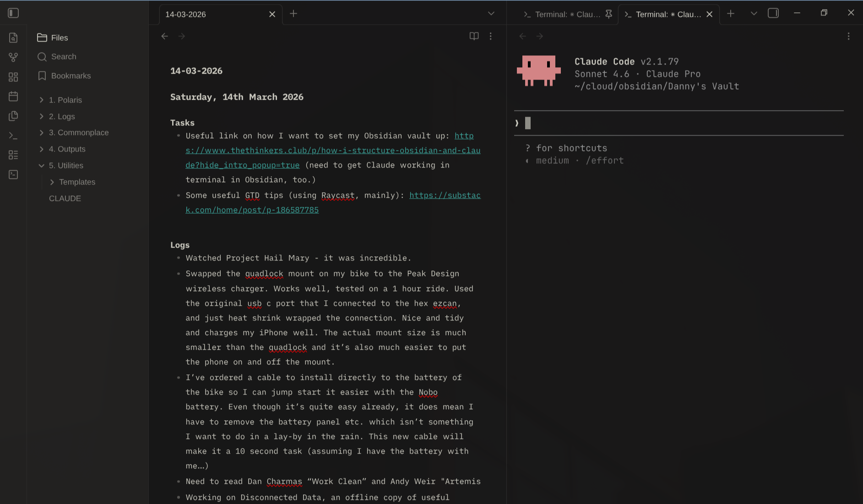Click the terminal prompt ribbon icon
863x504 pixels.
coord(13,135)
